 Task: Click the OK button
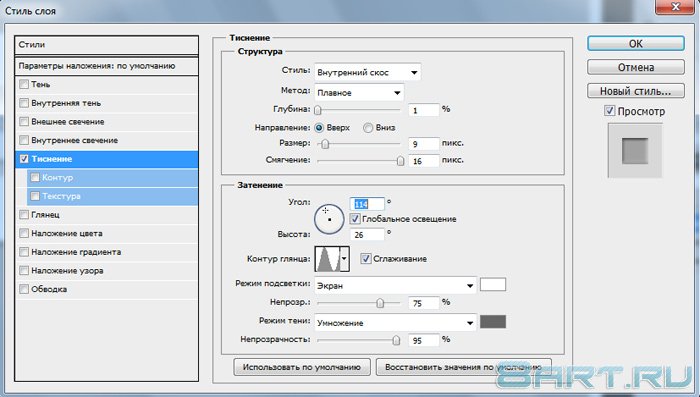point(636,44)
